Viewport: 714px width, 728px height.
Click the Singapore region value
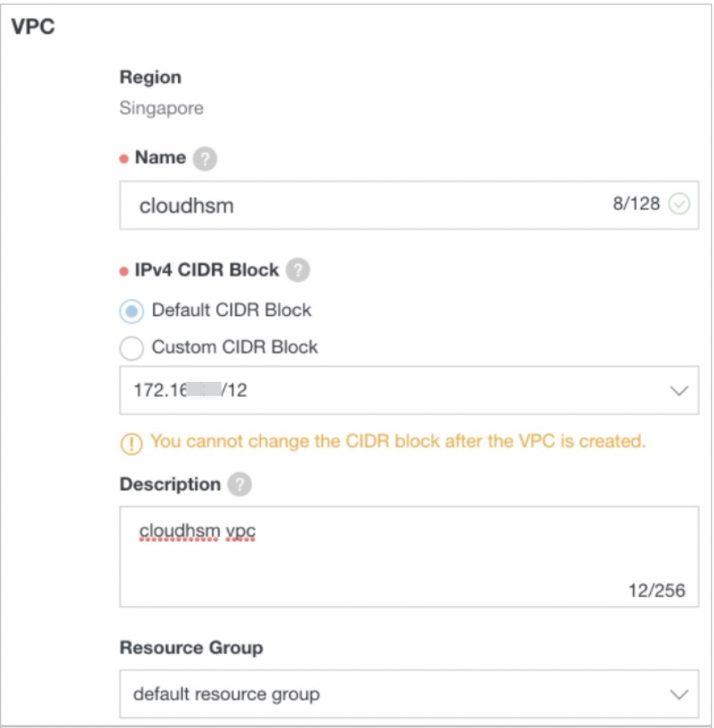click(x=161, y=109)
